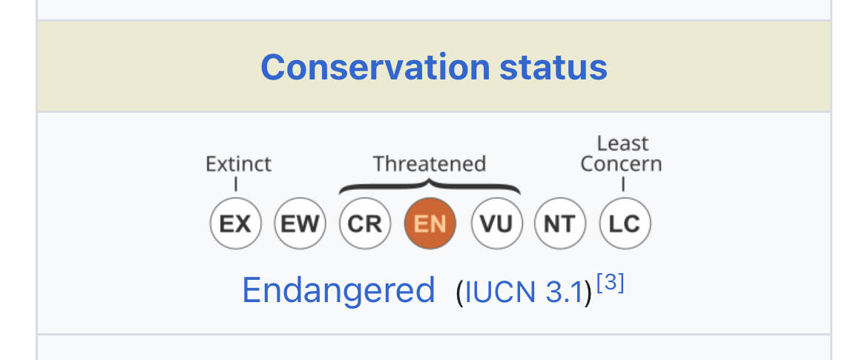
Task: Select the CR critically endangered circle
Action: [x=365, y=223]
